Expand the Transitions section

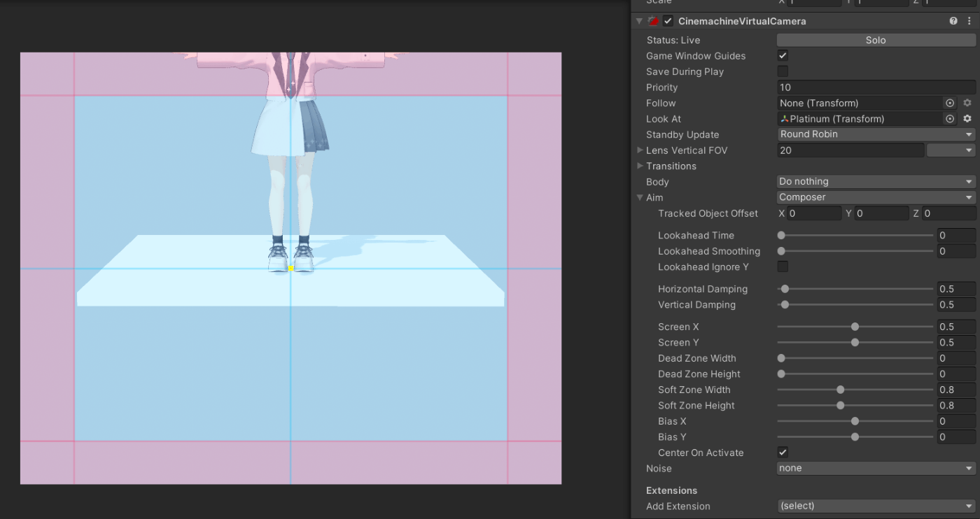pos(640,166)
